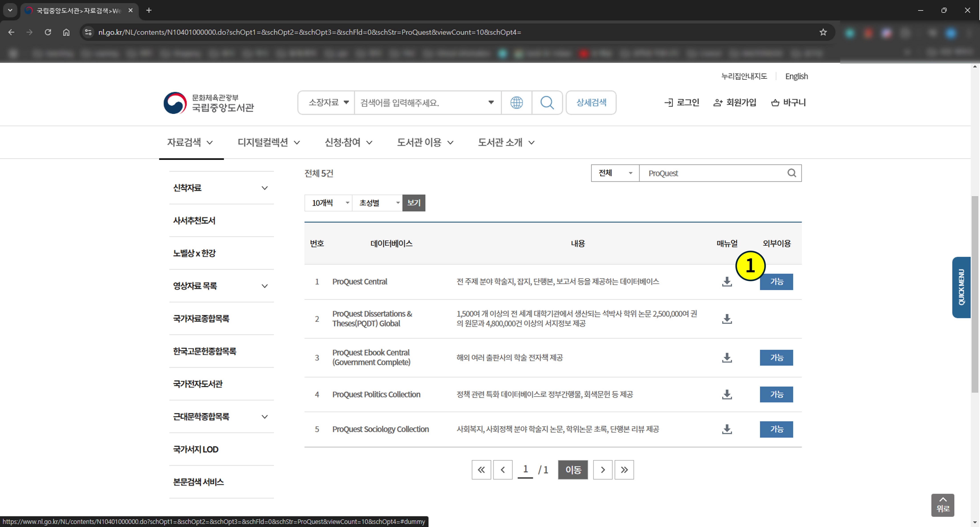Download the ProQuest Sociology Collection manual
Viewport: 980px width, 527px height.
[x=727, y=430]
